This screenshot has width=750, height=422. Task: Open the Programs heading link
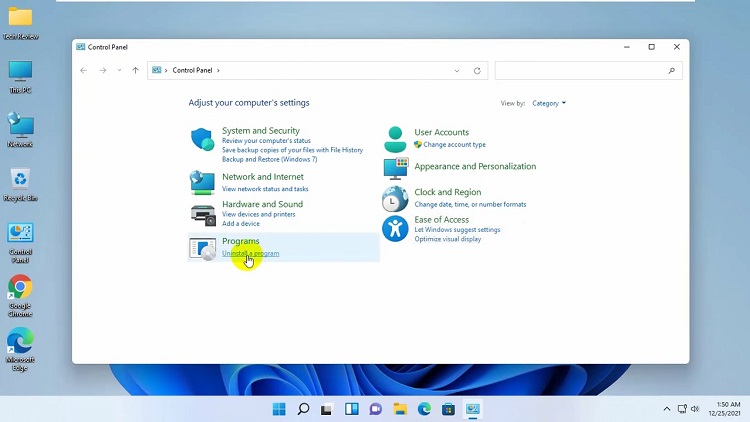241,241
